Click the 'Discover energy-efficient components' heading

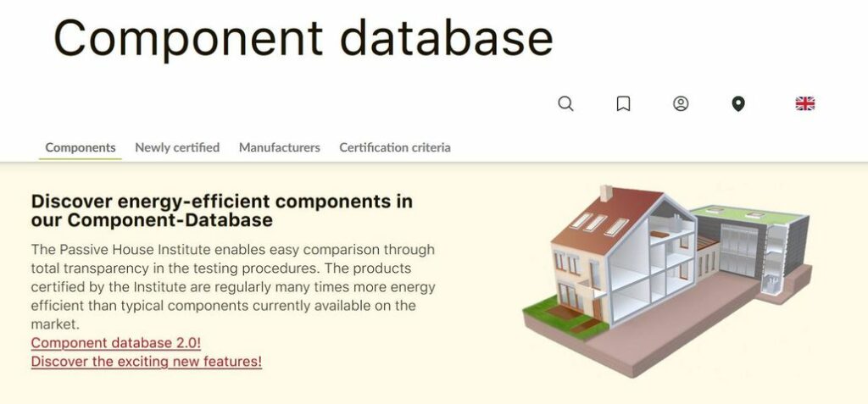221,211
